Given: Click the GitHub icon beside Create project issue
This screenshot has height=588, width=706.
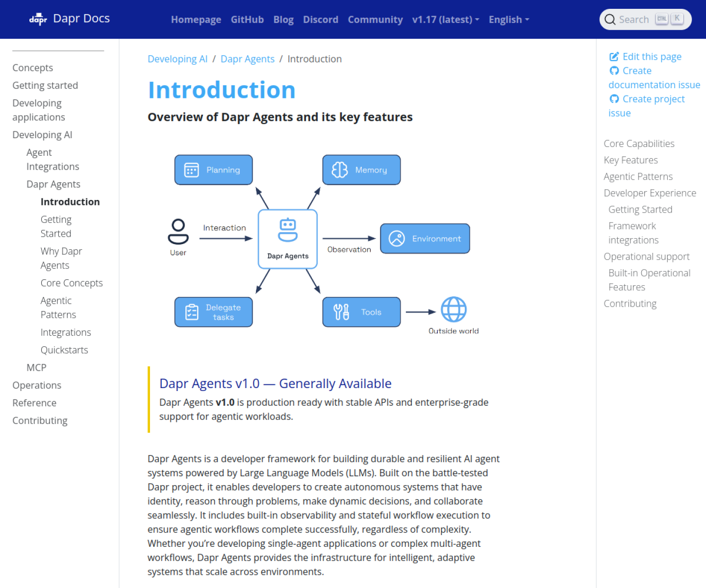Looking at the screenshot, I should (614, 99).
